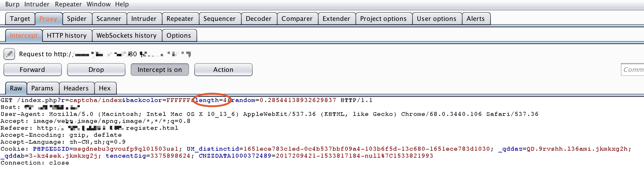The image size is (644, 171).
Task: Drop the intercepted request
Action: coord(96,70)
